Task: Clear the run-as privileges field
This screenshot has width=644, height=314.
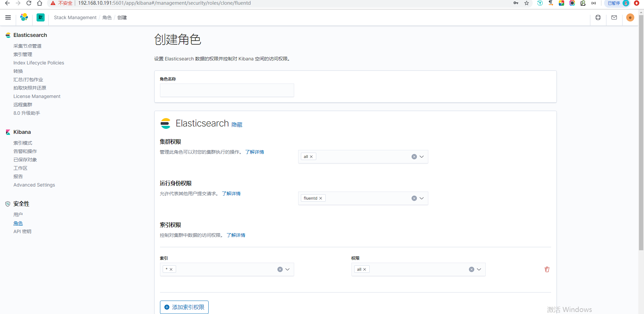Action: coord(414,198)
